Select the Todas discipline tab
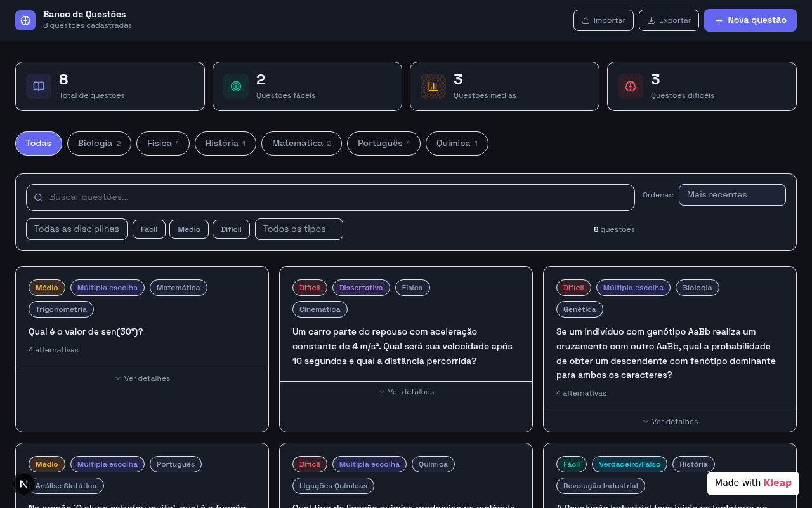The width and height of the screenshot is (812, 508). (x=39, y=144)
